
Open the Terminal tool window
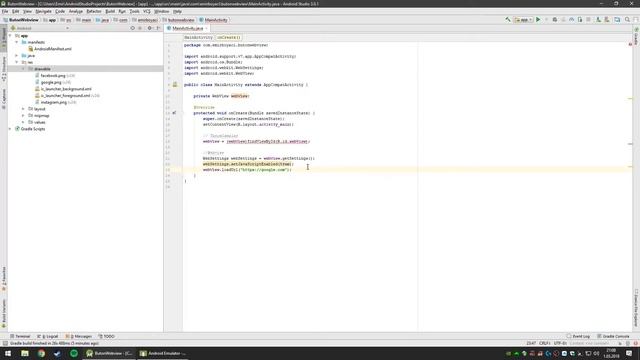(x=20, y=336)
